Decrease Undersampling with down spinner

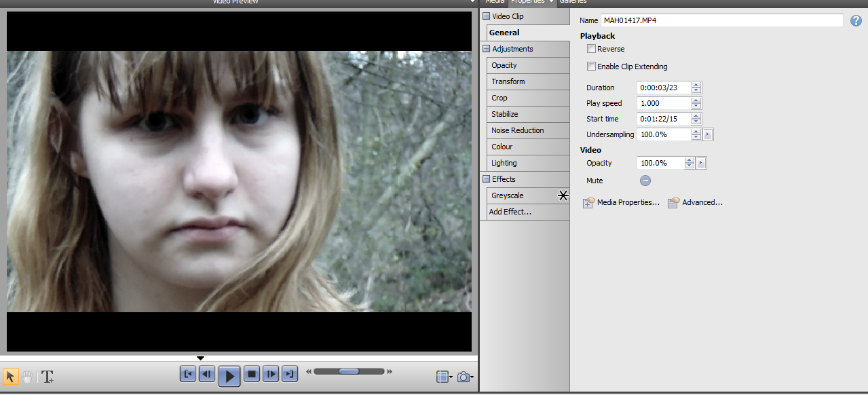pos(696,138)
